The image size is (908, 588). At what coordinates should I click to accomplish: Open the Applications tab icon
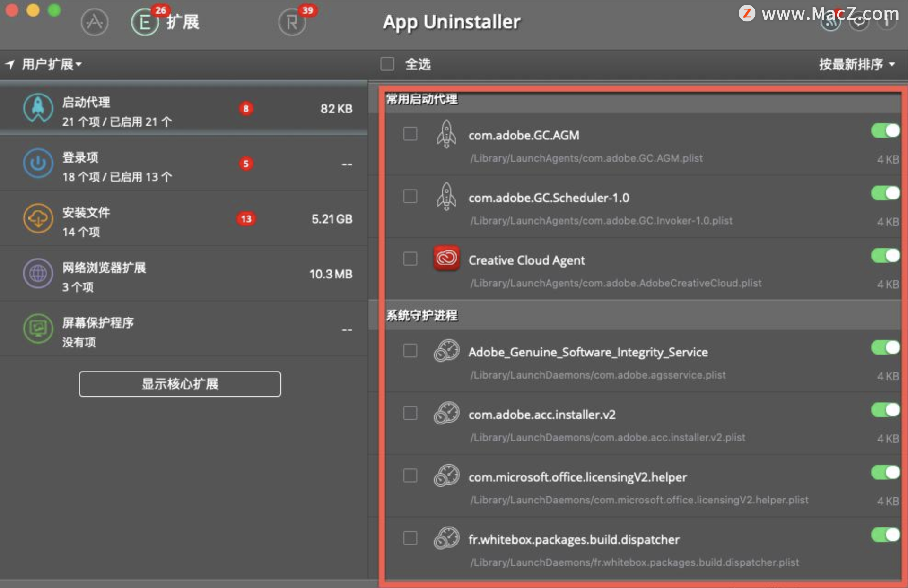(94, 22)
